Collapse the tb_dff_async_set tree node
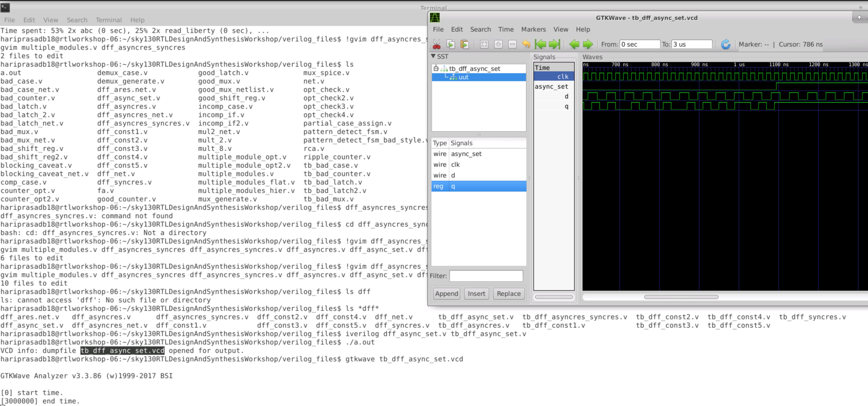The image size is (868, 406). (436, 69)
